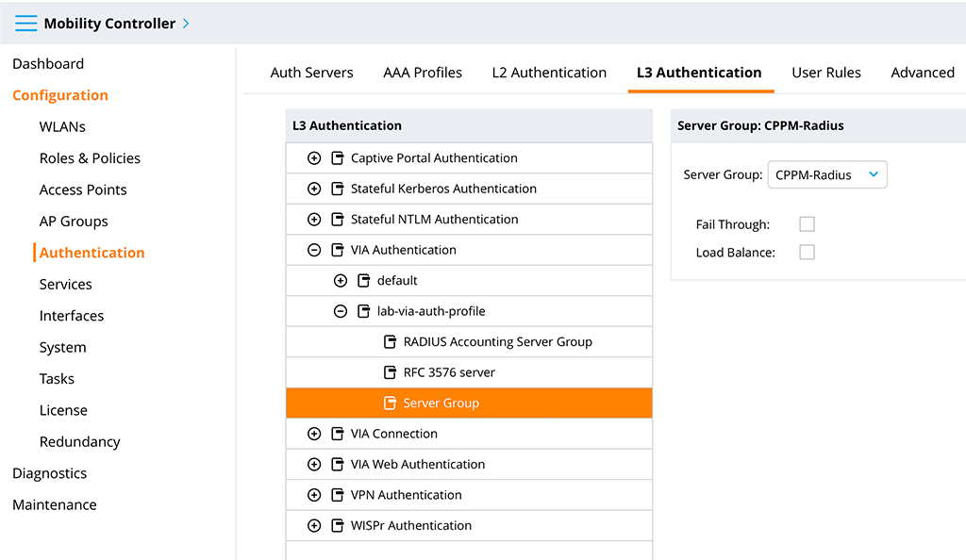This screenshot has height=560, width=966.
Task: Click the RFC 3576 server profile icon
Action: coord(391,372)
